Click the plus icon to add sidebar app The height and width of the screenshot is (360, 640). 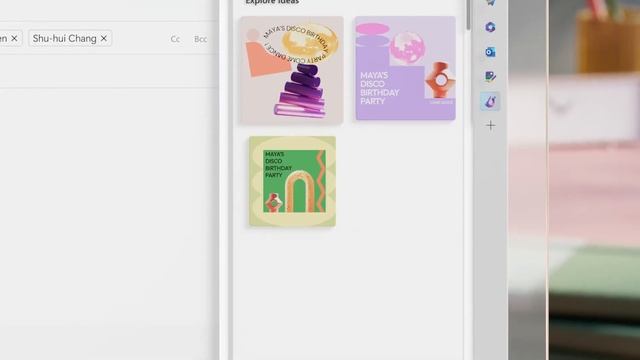[x=491, y=125]
